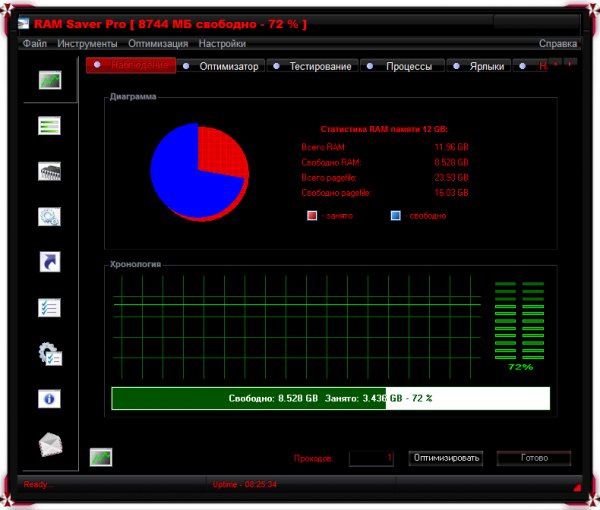This screenshot has height=510, width=600.
Task: Click the Ready status bar text
Action: point(35,484)
